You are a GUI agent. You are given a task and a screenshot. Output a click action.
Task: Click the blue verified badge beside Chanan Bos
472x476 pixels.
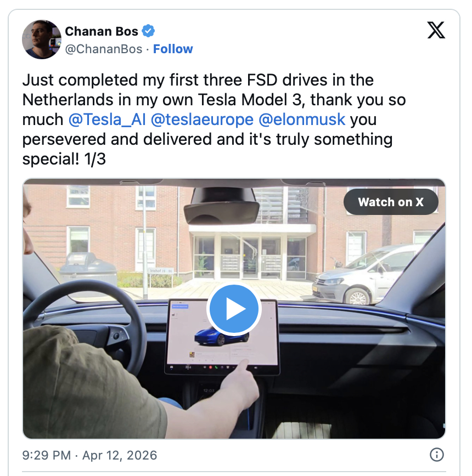click(148, 31)
